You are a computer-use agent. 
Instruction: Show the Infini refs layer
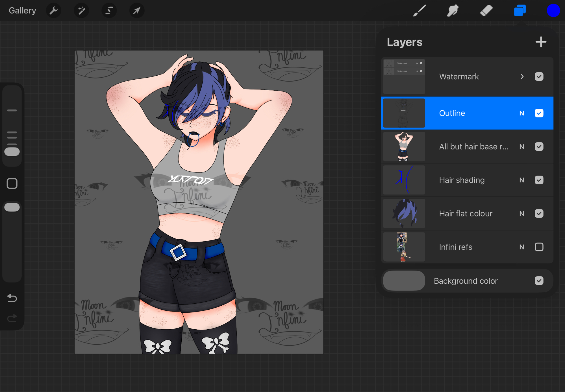coord(539,247)
